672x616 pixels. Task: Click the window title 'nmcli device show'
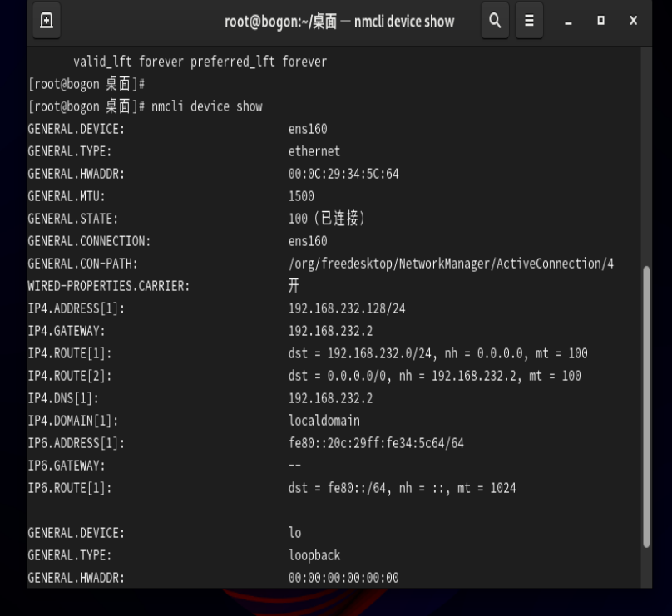(x=404, y=22)
